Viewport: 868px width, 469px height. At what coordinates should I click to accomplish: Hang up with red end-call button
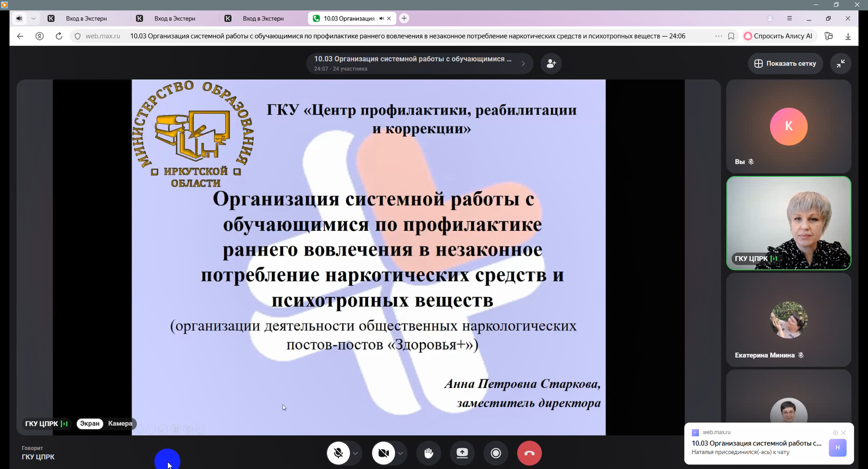coord(529,453)
